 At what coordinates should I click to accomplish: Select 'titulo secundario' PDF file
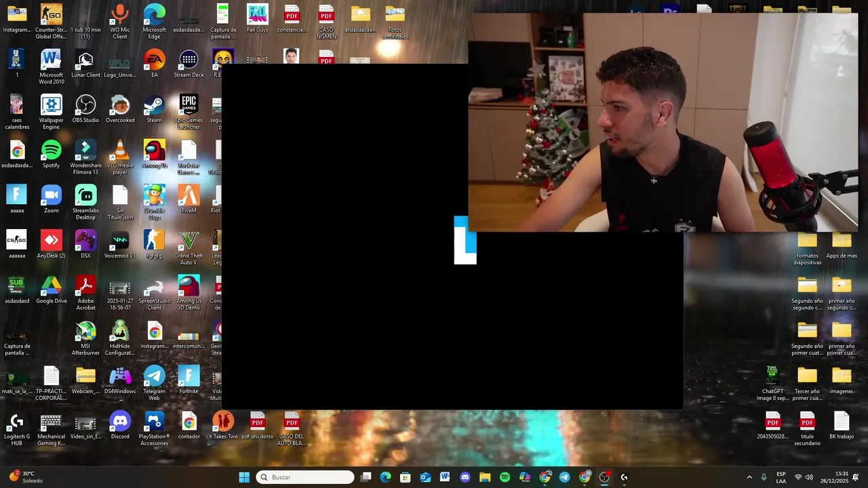807,428
